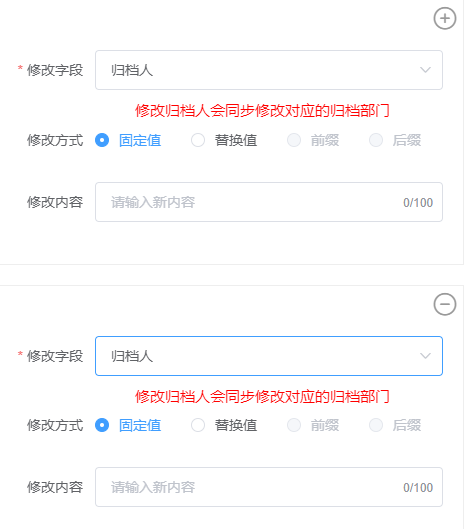474x529 pixels.
Task: Click the first red 修改归档人 warning text
Action: 262,111
